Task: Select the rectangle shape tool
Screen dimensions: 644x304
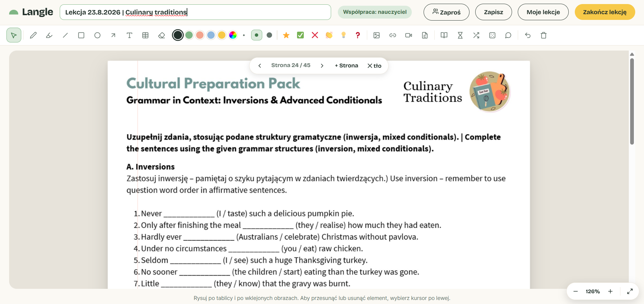Action: [81, 35]
